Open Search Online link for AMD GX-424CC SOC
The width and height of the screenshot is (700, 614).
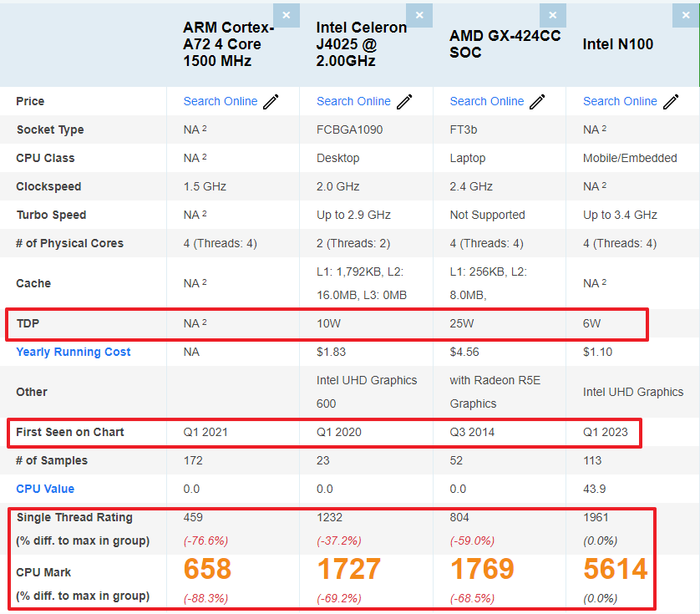coord(487,101)
